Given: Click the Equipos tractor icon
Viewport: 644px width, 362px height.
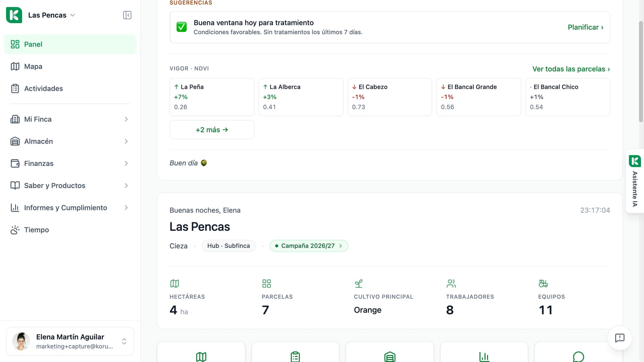Looking at the screenshot, I should pos(543,284).
